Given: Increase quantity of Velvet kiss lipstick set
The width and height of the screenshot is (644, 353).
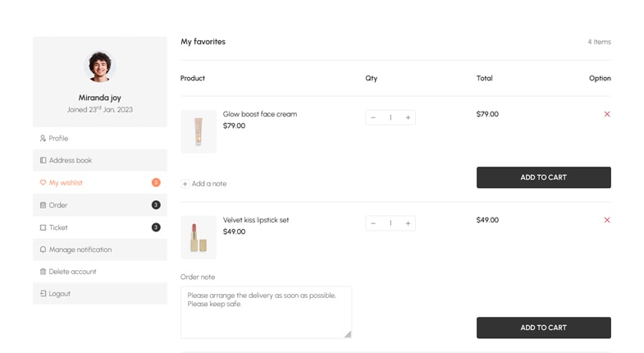Looking at the screenshot, I should pyautogui.click(x=408, y=223).
